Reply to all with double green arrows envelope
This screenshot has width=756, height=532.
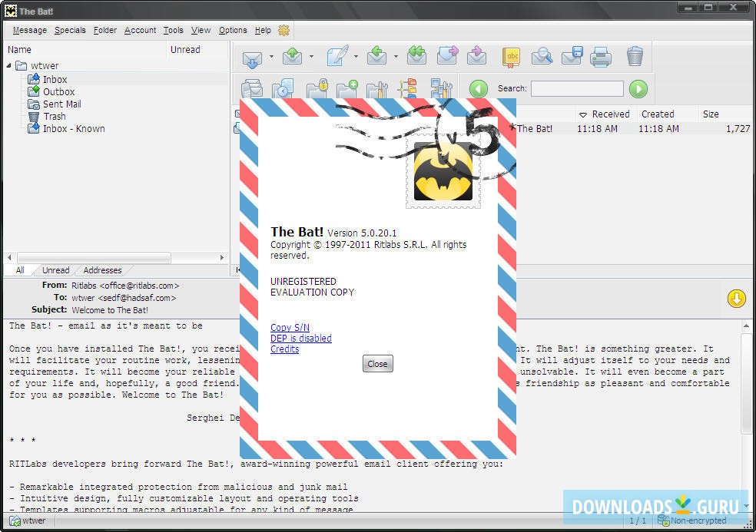coord(416,56)
